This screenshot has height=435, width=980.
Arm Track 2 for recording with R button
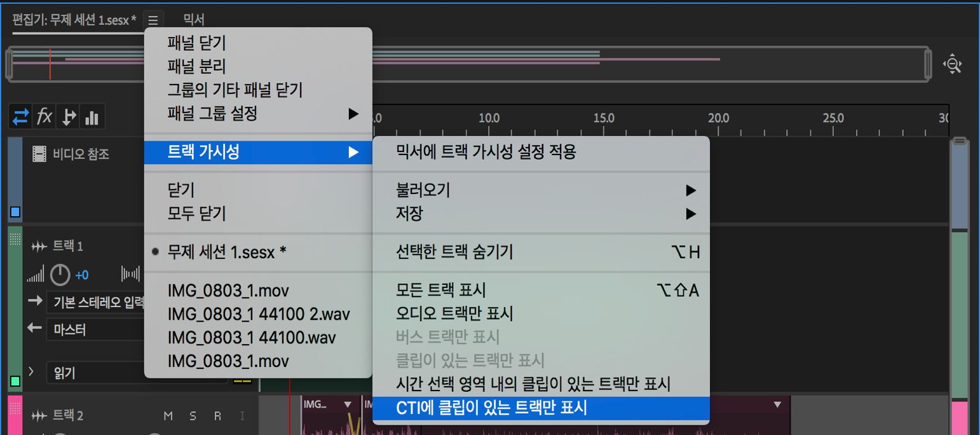[217, 414]
